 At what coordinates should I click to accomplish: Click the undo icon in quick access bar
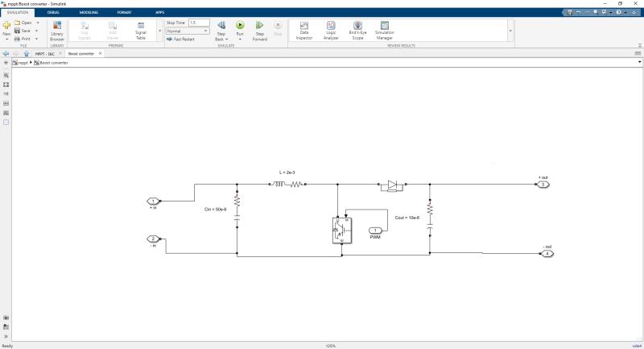[x=578, y=12]
